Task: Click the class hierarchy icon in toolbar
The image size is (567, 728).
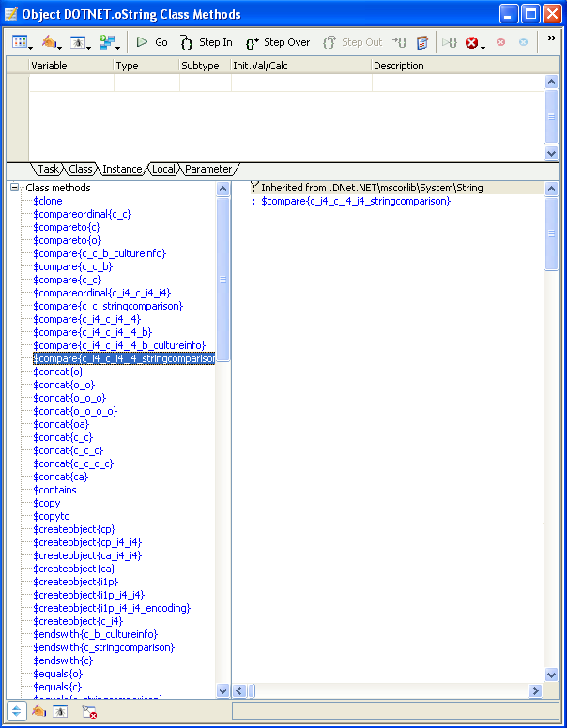Action: 108,42
